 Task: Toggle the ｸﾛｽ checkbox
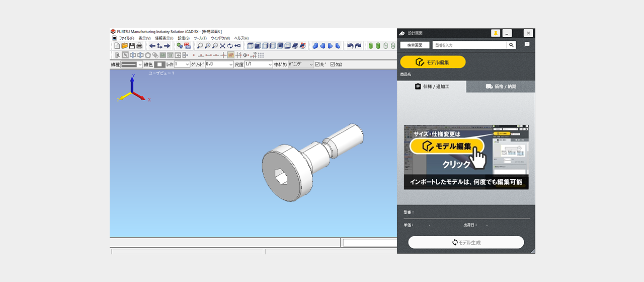coord(333,64)
